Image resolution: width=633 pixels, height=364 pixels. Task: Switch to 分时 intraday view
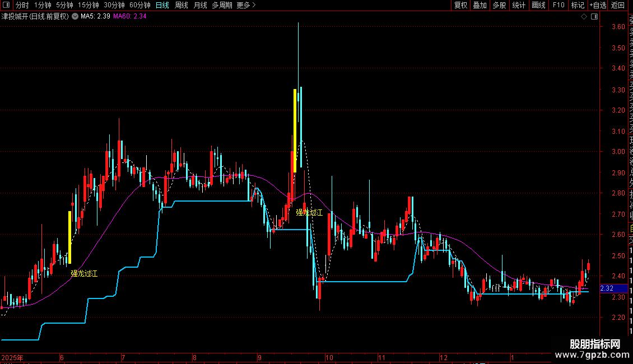(22, 5)
